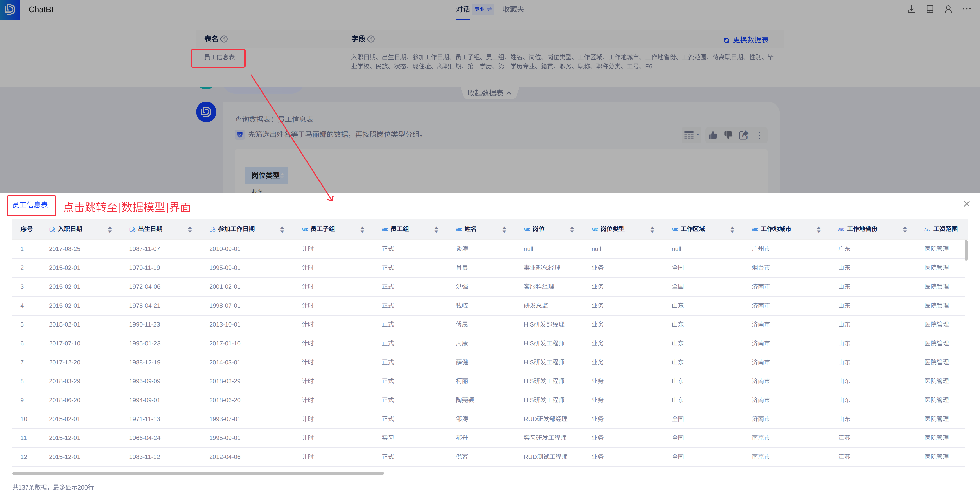Sort the 姓名 column
This screenshot has width=980, height=500.
(x=504, y=229)
